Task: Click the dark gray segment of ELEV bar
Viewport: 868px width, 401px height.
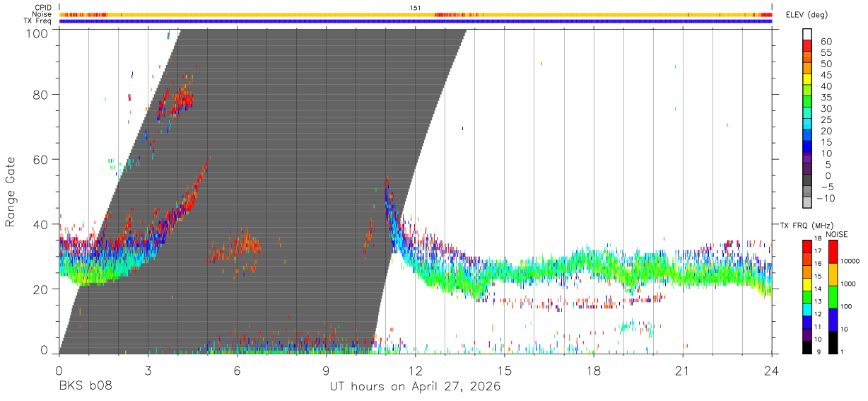Action: [x=808, y=181]
